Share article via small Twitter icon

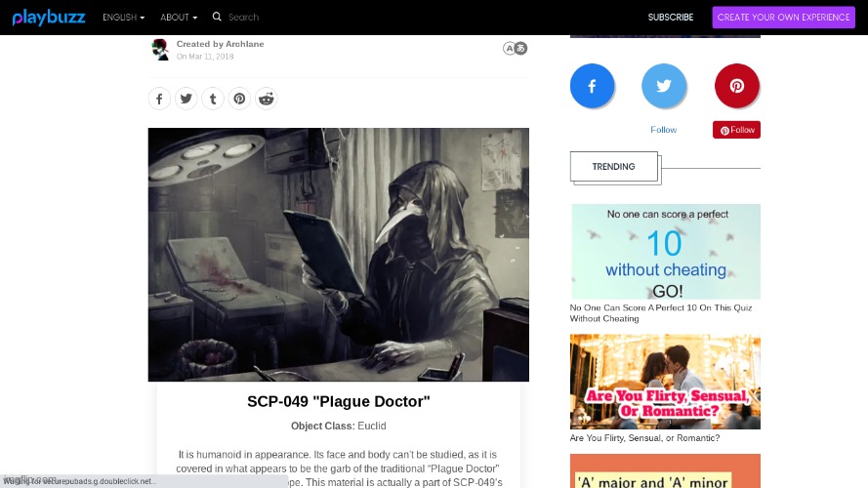(186, 99)
